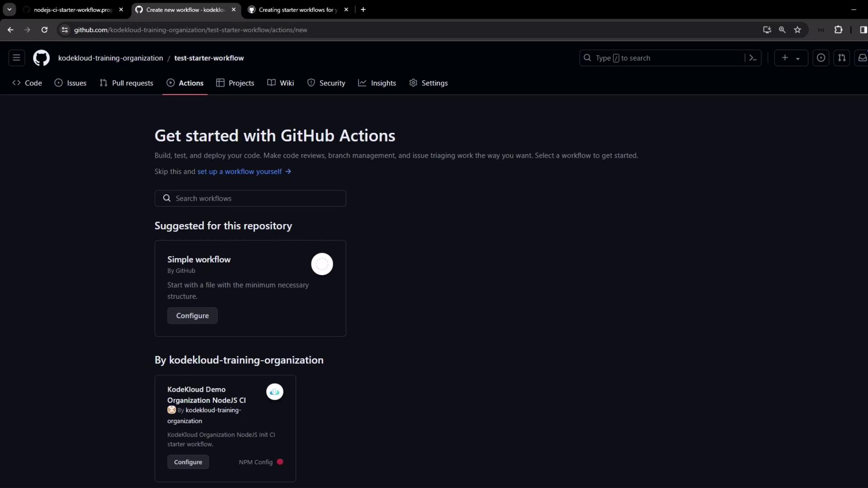Open the notifications inbox icon

point(862,58)
